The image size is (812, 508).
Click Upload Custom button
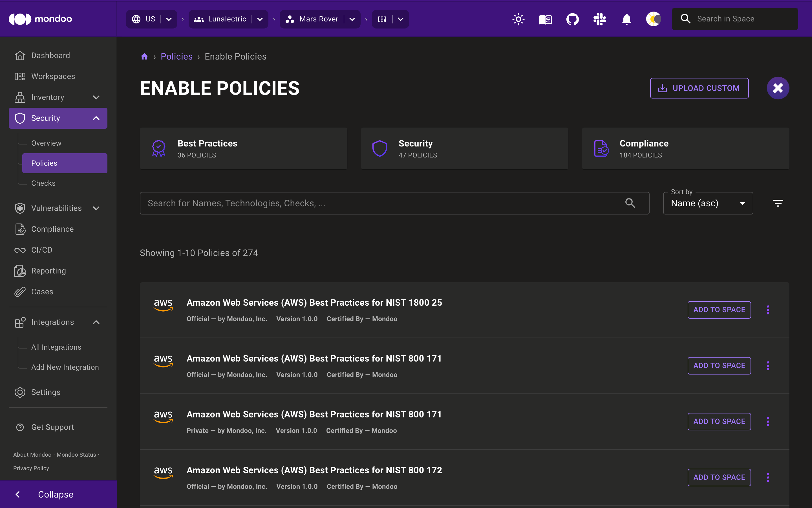699,88
